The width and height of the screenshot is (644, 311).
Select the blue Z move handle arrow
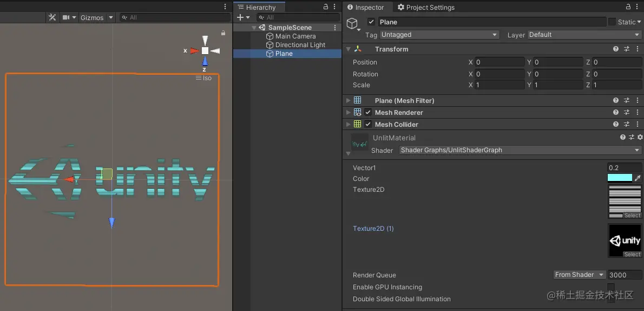(111, 223)
